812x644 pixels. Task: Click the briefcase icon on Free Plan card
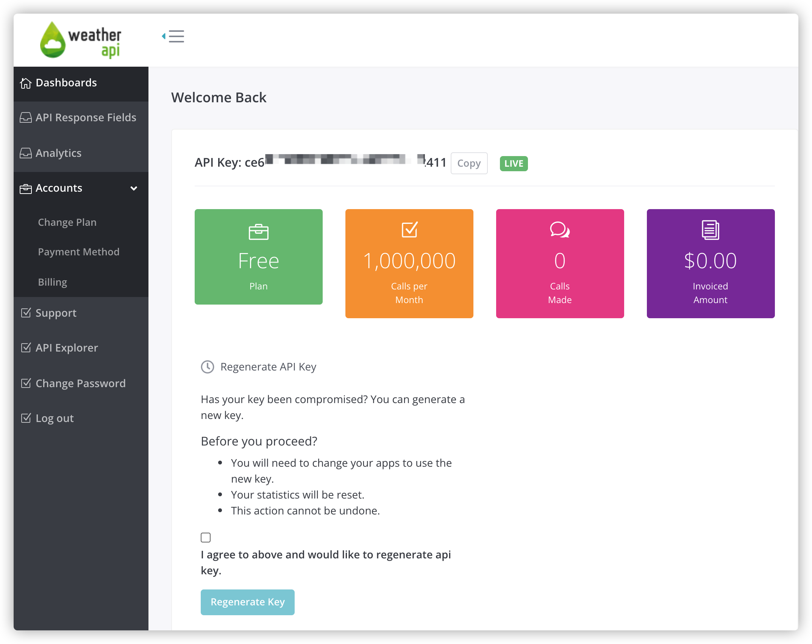point(258,232)
